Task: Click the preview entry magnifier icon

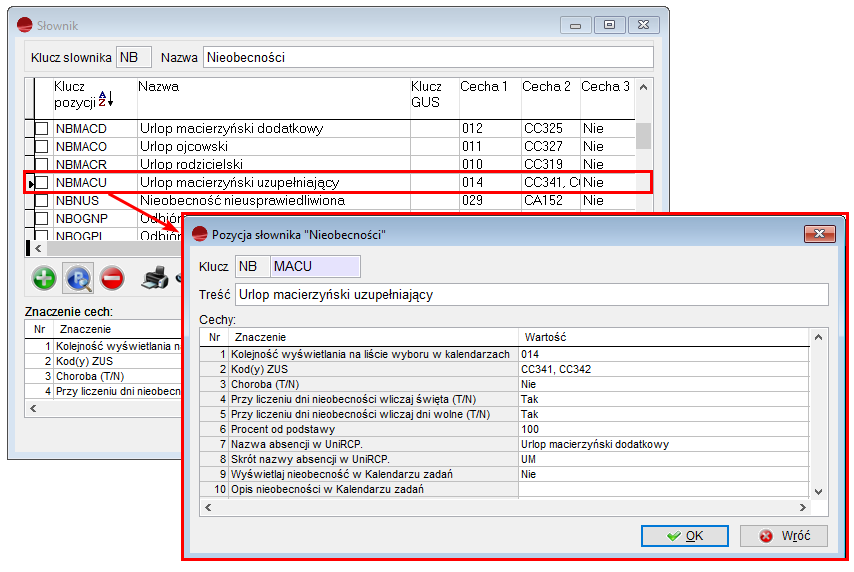Action: pyautogui.click(x=78, y=278)
